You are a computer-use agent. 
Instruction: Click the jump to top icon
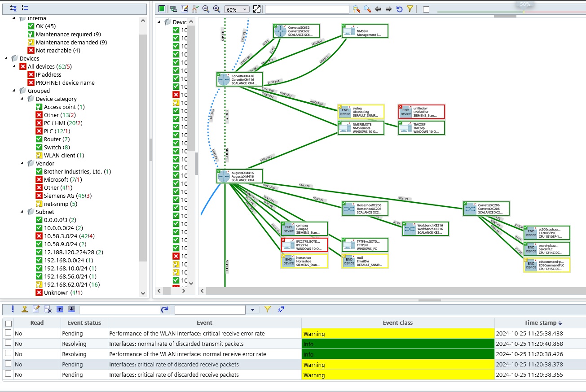tap(60, 309)
